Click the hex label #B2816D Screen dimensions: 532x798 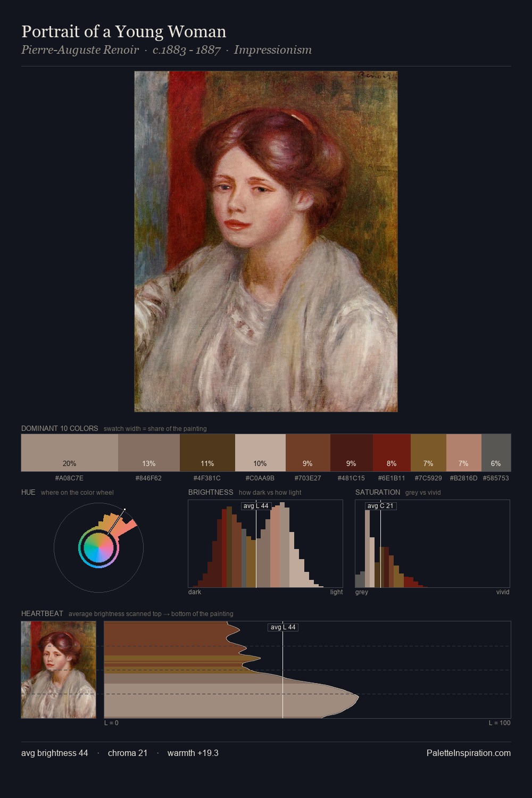463,478
